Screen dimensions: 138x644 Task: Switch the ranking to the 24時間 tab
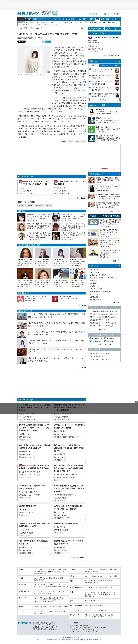point(104,65)
